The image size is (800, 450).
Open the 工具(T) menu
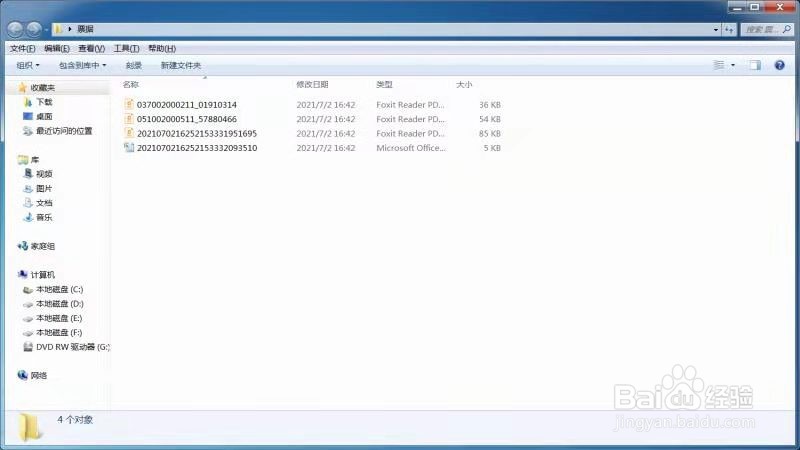(x=126, y=48)
